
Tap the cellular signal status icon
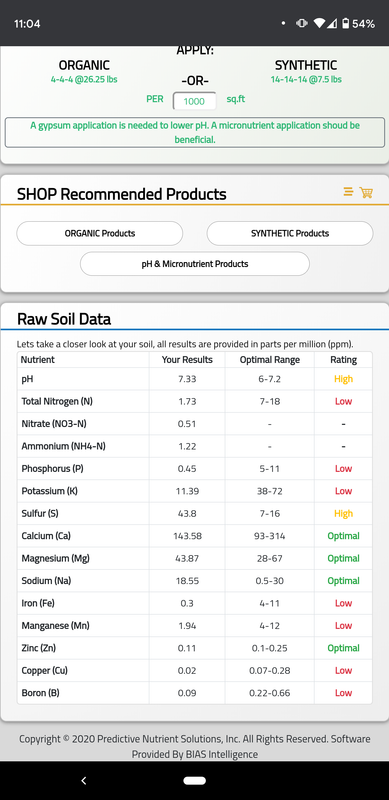pyautogui.click(x=332, y=23)
